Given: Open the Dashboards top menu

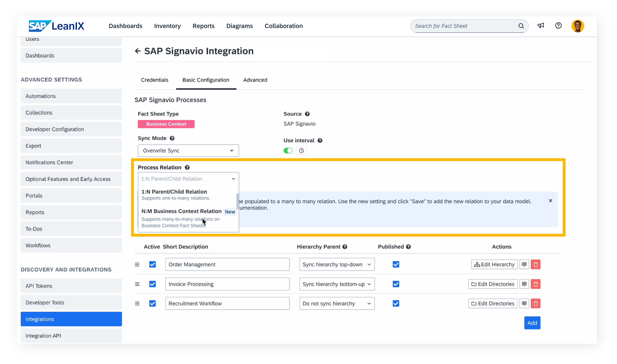Looking at the screenshot, I should [125, 26].
